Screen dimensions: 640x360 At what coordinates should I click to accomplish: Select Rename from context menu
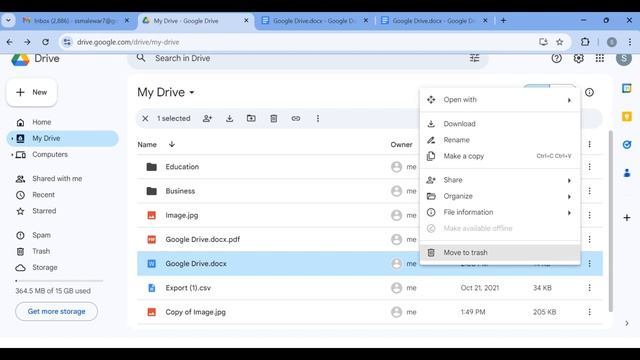click(500, 140)
